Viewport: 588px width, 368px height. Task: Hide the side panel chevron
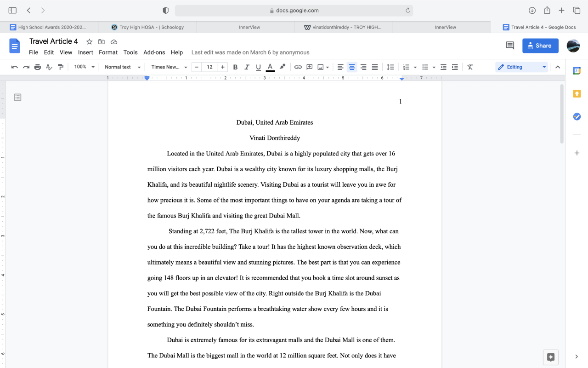(x=577, y=356)
